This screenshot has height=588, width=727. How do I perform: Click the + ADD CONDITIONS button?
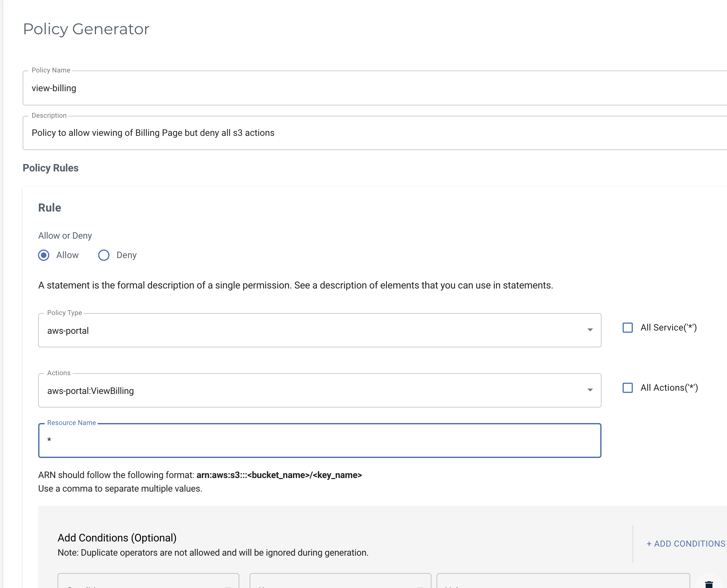point(686,544)
